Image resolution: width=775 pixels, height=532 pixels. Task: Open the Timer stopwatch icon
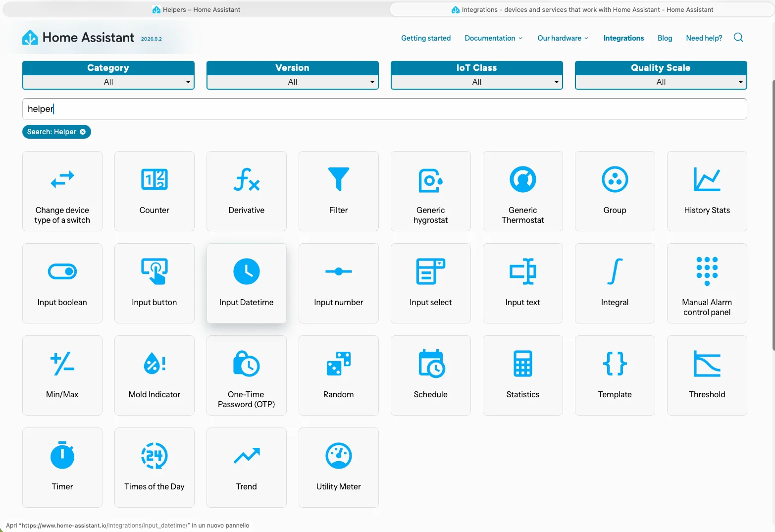click(62, 455)
